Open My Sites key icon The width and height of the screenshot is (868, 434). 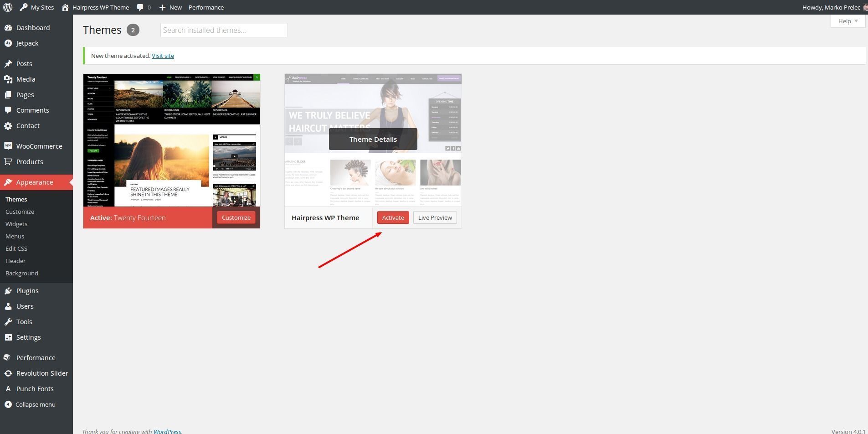click(x=24, y=7)
